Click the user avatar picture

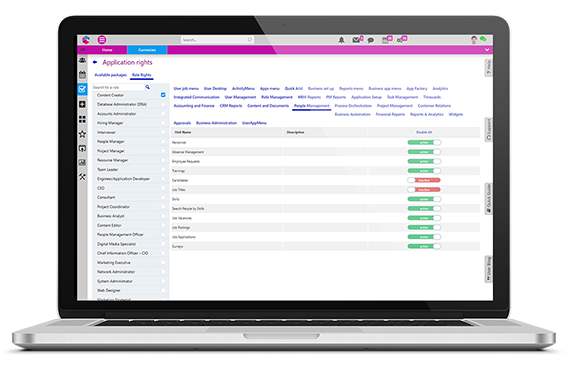coord(474,40)
